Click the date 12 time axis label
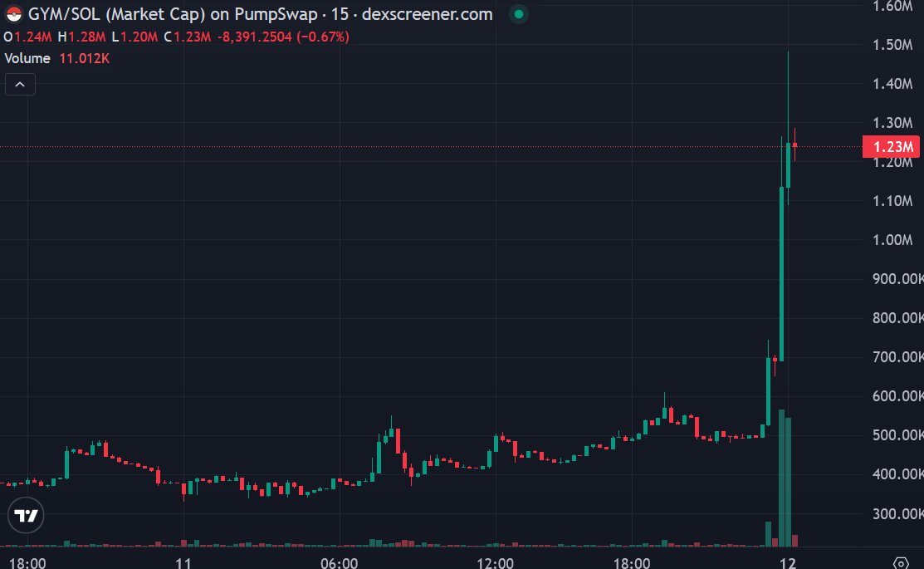 [x=788, y=562]
